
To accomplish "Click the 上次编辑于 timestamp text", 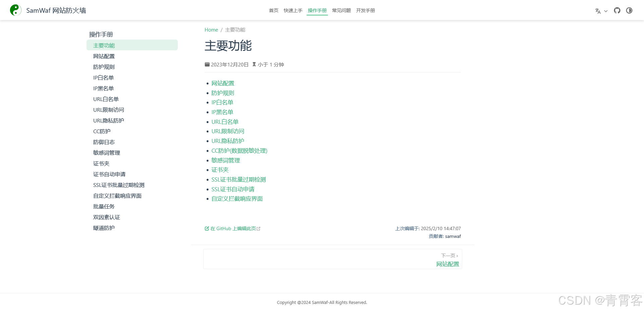I will [x=428, y=228].
